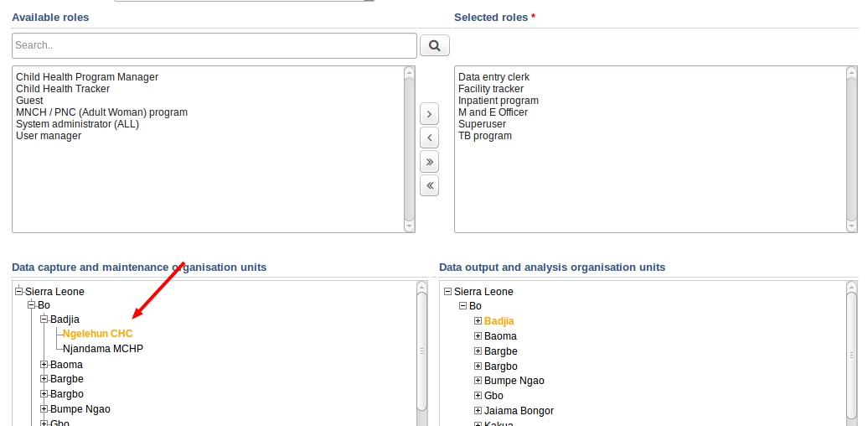Expand Jaiama Bongor in data output tree
The height and width of the screenshot is (426, 868).
click(x=478, y=411)
